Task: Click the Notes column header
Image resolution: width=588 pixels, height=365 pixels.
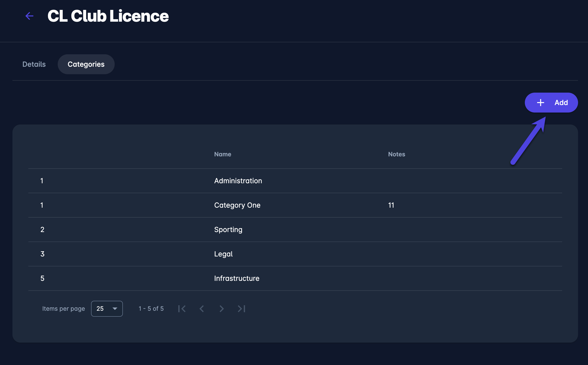Action: pyautogui.click(x=396, y=154)
